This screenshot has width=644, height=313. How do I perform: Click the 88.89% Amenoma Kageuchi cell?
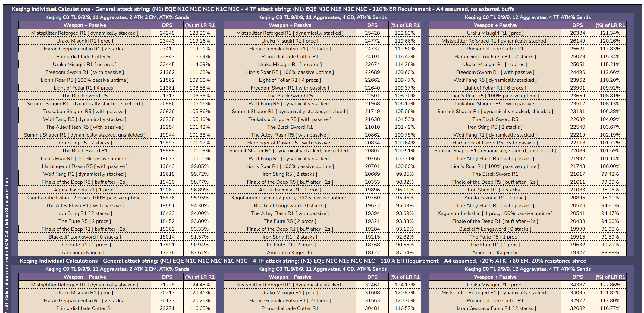tap(610, 252)
